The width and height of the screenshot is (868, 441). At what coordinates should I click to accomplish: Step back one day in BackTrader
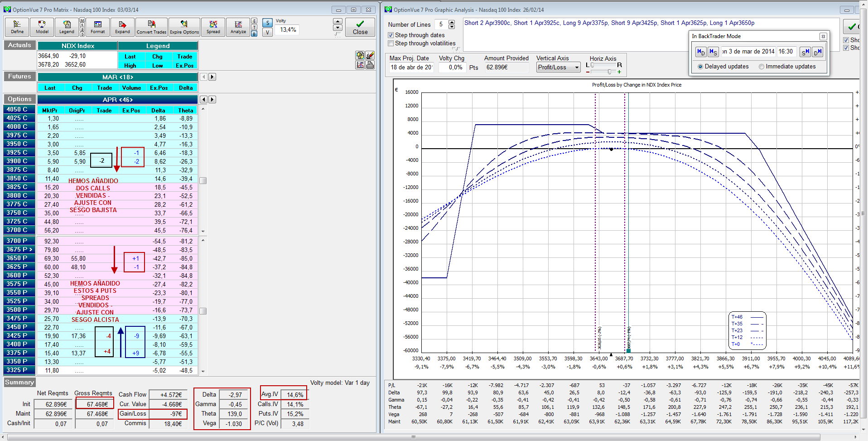pyautogui.click(x=700, y=52)
